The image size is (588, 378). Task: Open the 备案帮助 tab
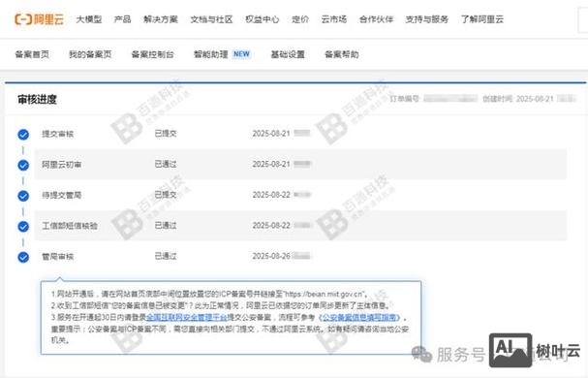tap(342, 54)
